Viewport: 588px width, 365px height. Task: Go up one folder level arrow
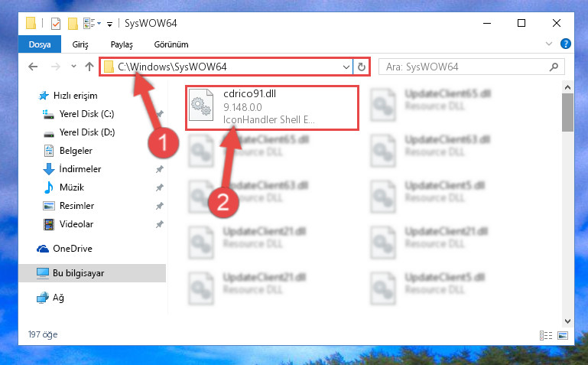pos(89,67)
